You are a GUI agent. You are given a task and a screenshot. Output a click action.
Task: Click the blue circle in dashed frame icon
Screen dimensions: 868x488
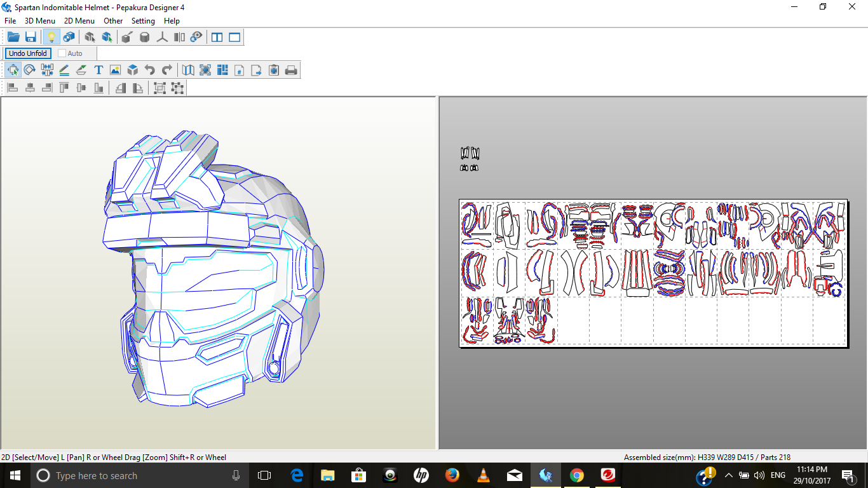205,70
